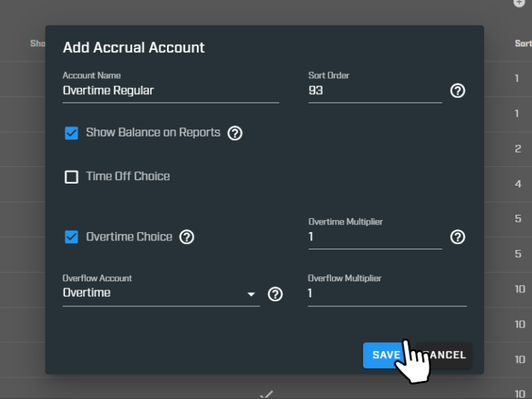Screen dimensions: 532x399
Task: Open help for Show Balance on Reports
Action: [x=235, y=133]
